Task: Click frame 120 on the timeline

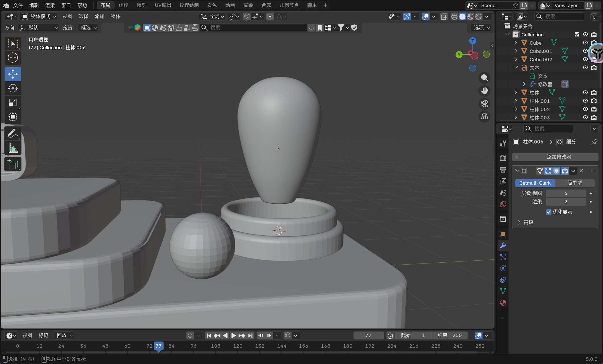Action: tap(238, 346)
